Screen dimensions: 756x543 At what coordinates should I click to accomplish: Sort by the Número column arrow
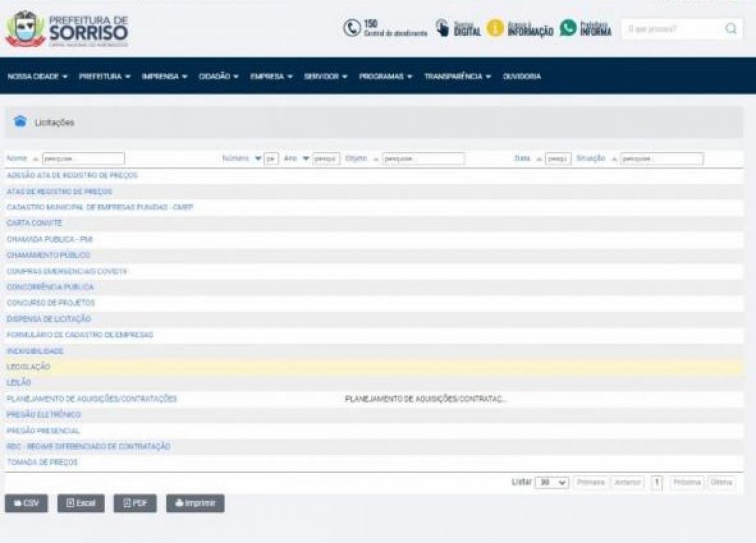(x=258, y=159)
